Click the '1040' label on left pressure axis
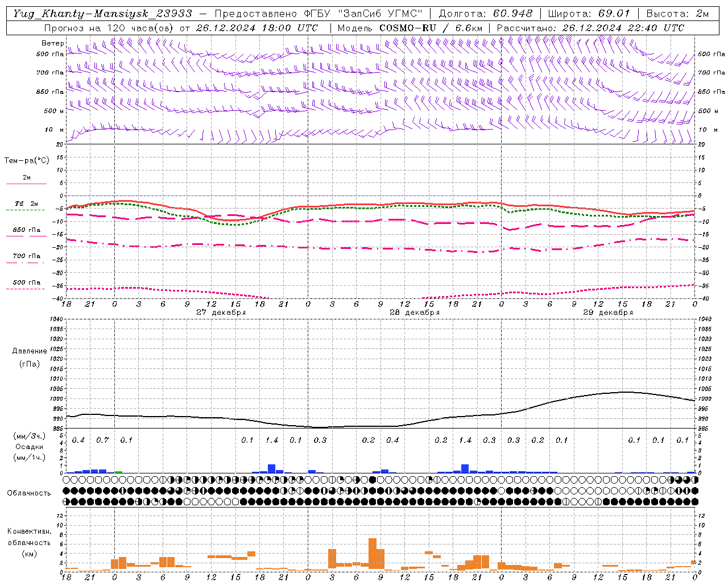728x582 pixels. pyautogui.click(x=56, y=319)
